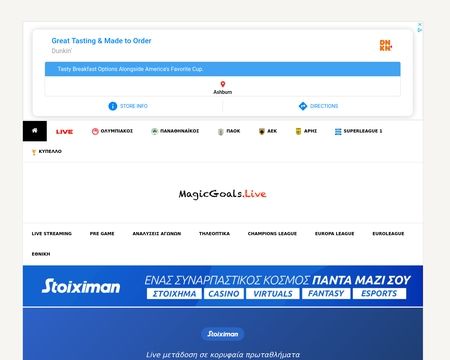Viewport: 450px width, 360px height.
Task: Close the ad with the X icon
Action: click(x=420, y=25)
